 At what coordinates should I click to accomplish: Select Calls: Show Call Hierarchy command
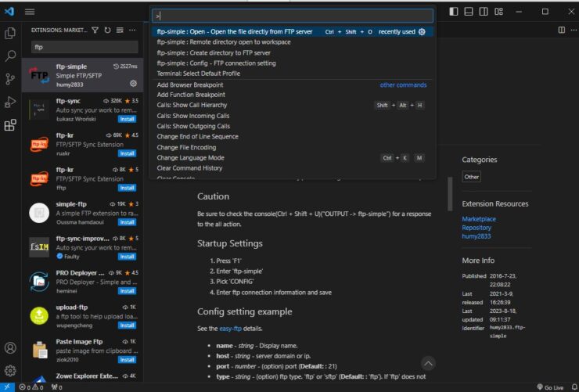tap(293, 105)
